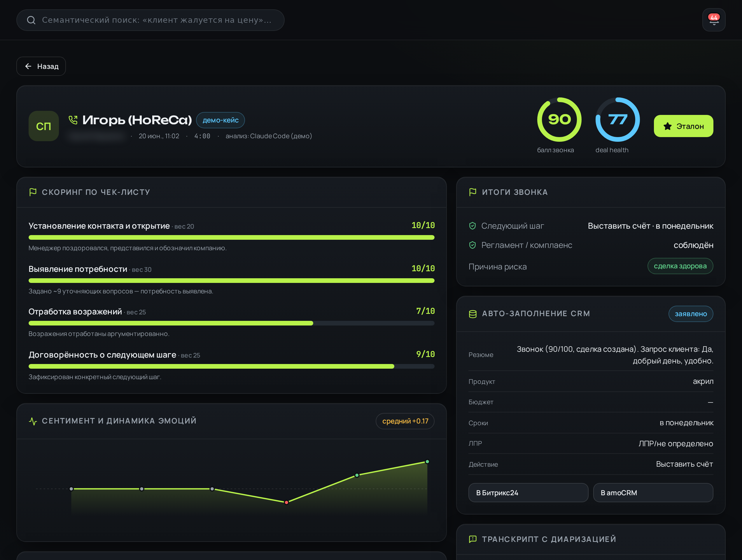Focus the semantic search field
Screen dimensions: 742x560
pos(150,20)
